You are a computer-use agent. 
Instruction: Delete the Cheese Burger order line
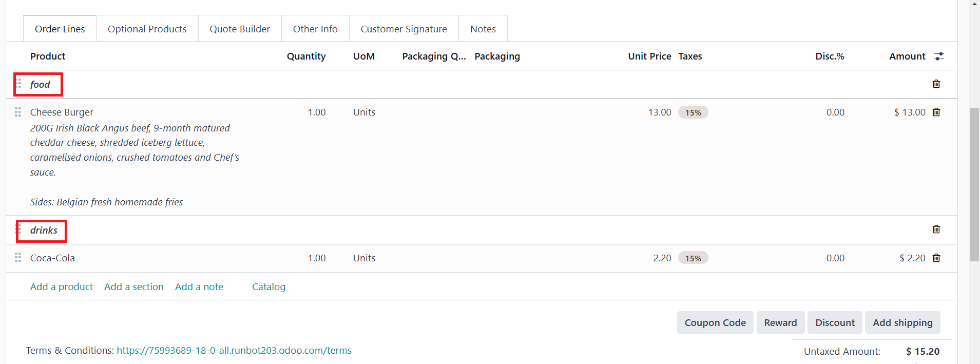click(936, 112)
